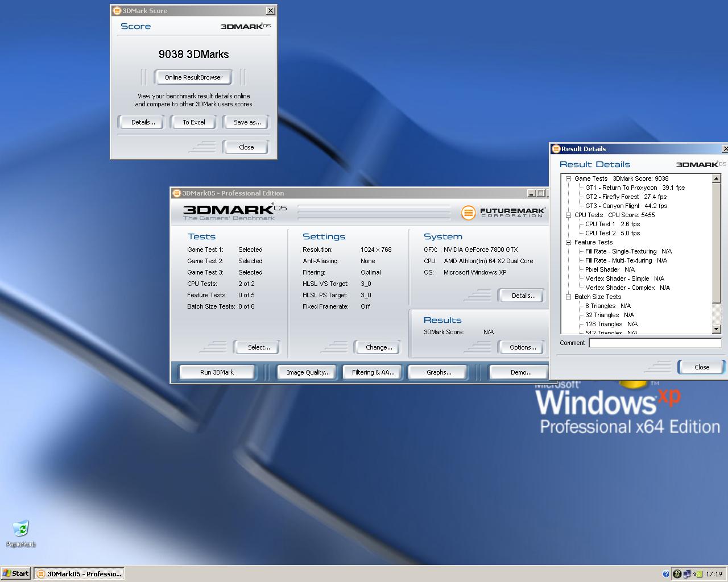Export the score with To Excel
This screenshot has height=582, width=728.
click(194, 122)
